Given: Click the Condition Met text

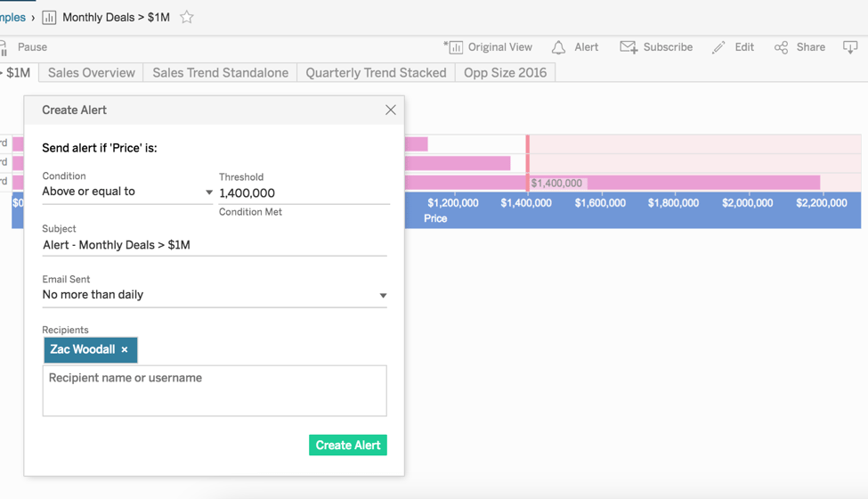Looking at the screenshot, I should tap(250, 211).
